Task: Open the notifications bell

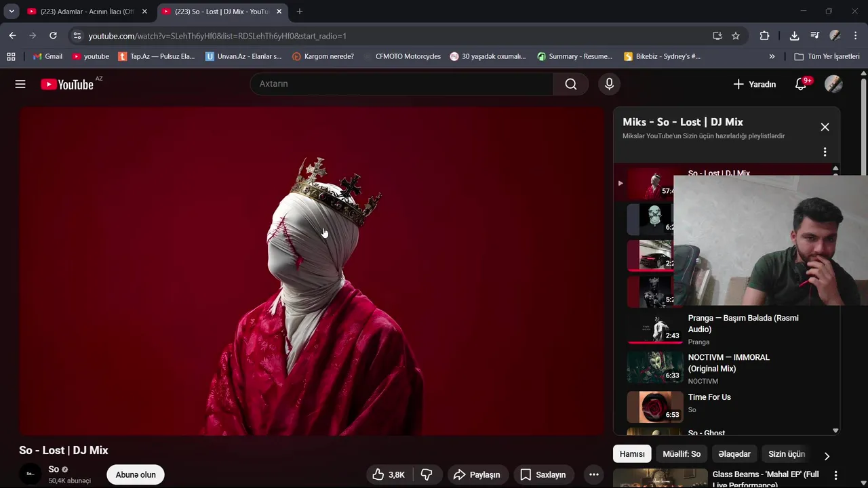Action: click(801, 84)
